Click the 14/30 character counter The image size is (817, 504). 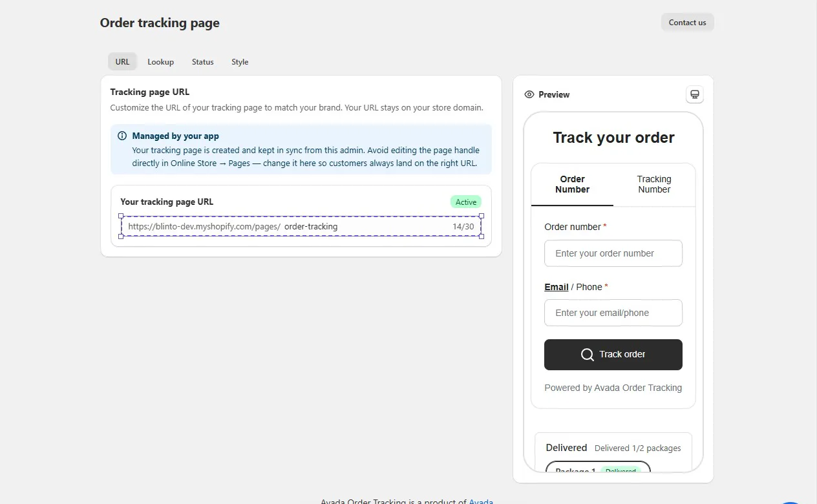coord(463,227)
